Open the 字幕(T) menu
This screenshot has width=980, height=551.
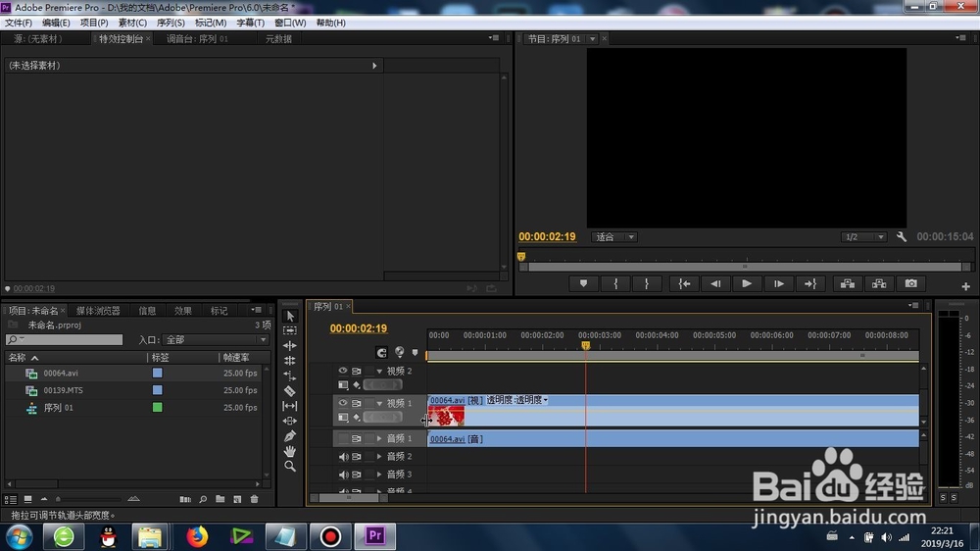pos(250,23)
